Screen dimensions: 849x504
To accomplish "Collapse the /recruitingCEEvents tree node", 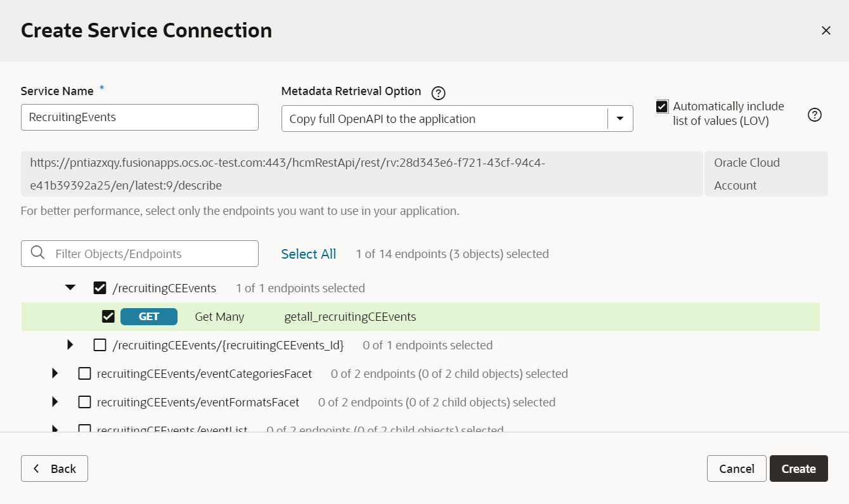I will tap(70, 287).
